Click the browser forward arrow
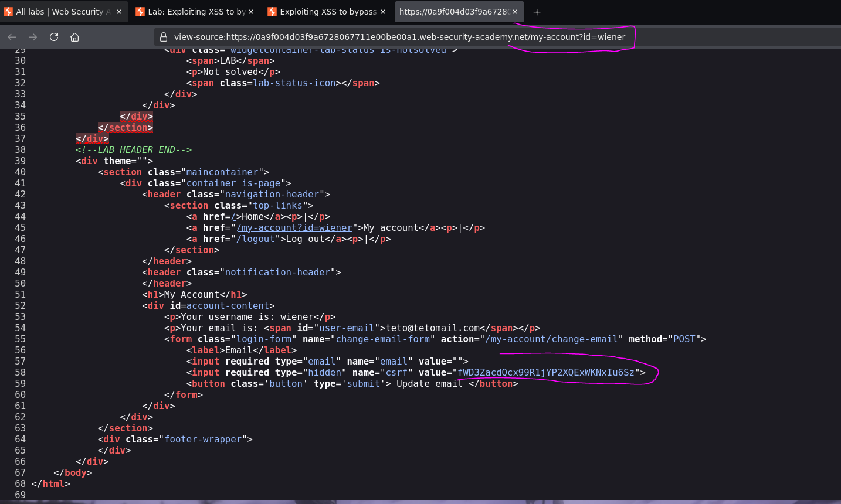The height and width of the screenshot is (504, 841). 33,37
